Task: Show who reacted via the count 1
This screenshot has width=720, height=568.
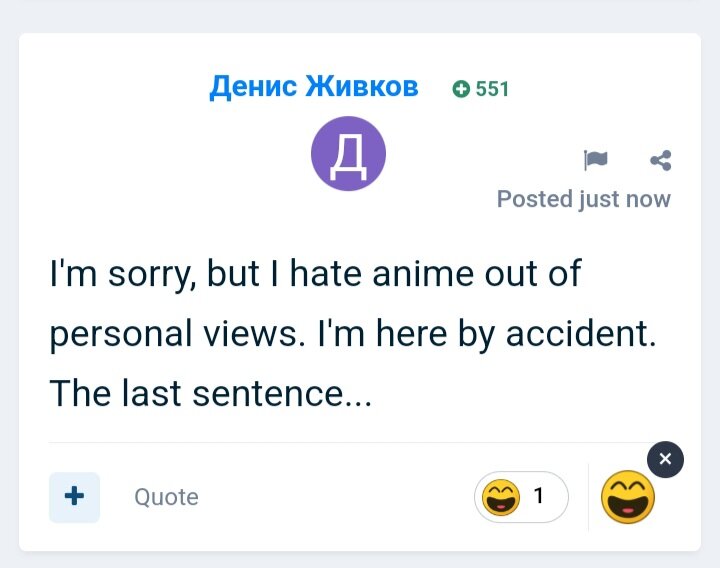Action: (x=539, y=496)
